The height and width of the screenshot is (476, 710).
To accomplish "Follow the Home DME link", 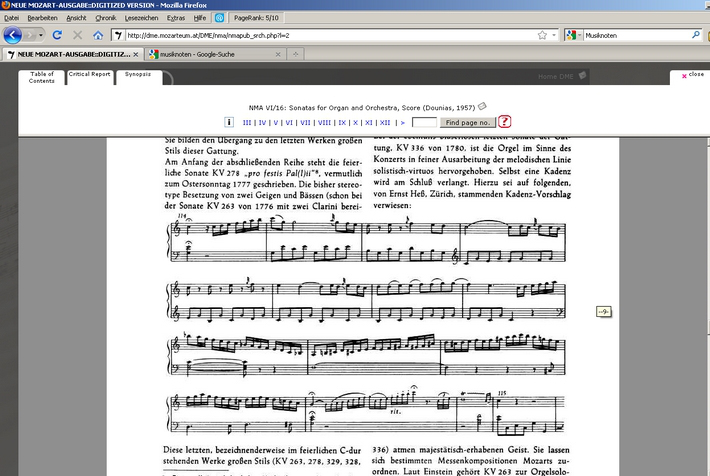I will [556, 77].
